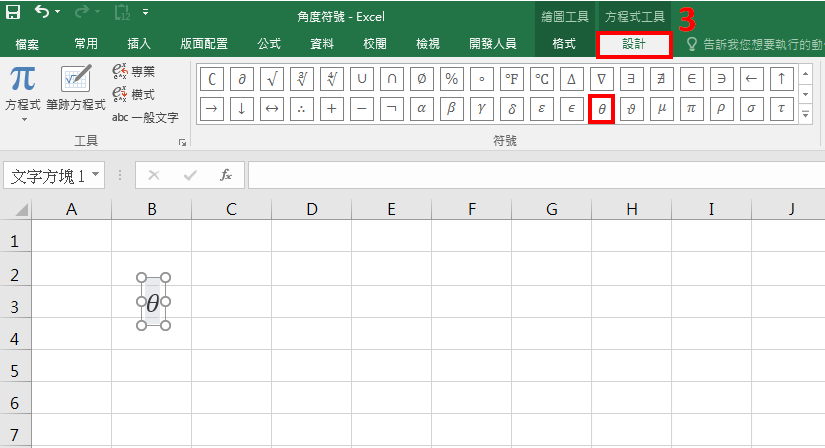825x448 pixels.
Task: Select 橫式 linear equation format
Action: click(x=134, y=94)
